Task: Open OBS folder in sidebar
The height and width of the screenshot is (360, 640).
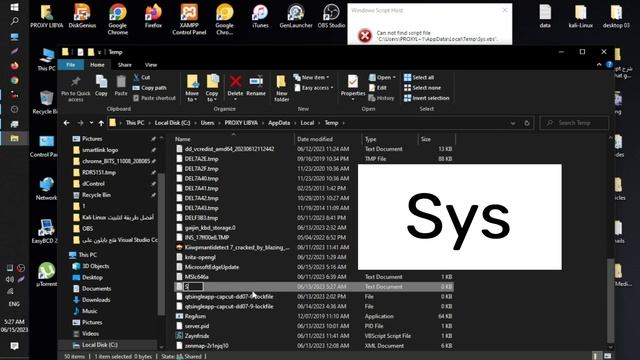Action: coord(87,229)
